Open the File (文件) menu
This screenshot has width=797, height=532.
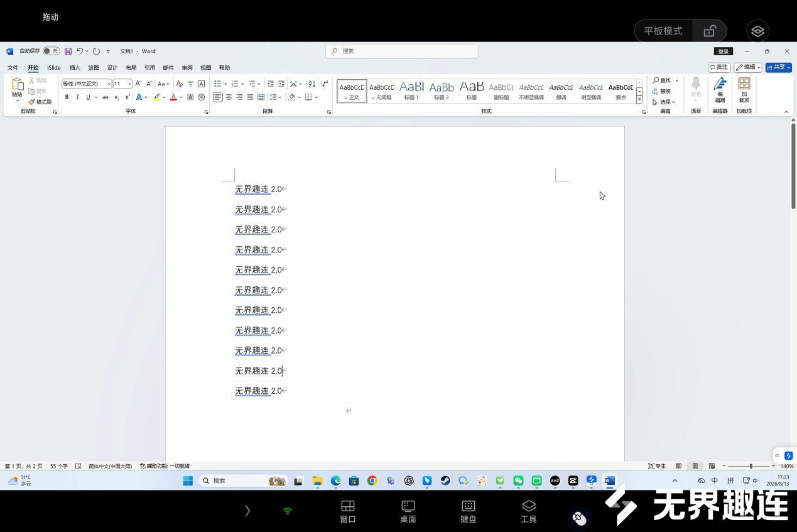pyautogui.click(x=13, y=68)
